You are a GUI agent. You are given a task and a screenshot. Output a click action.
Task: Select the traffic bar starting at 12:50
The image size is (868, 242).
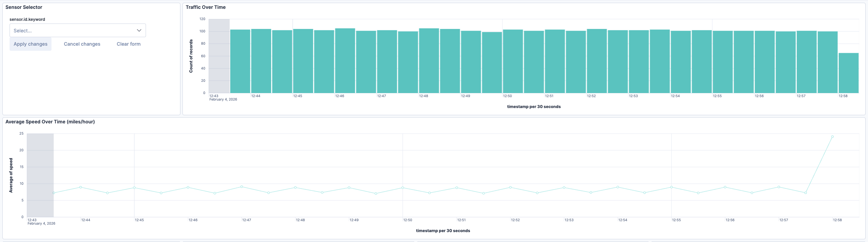513,61
